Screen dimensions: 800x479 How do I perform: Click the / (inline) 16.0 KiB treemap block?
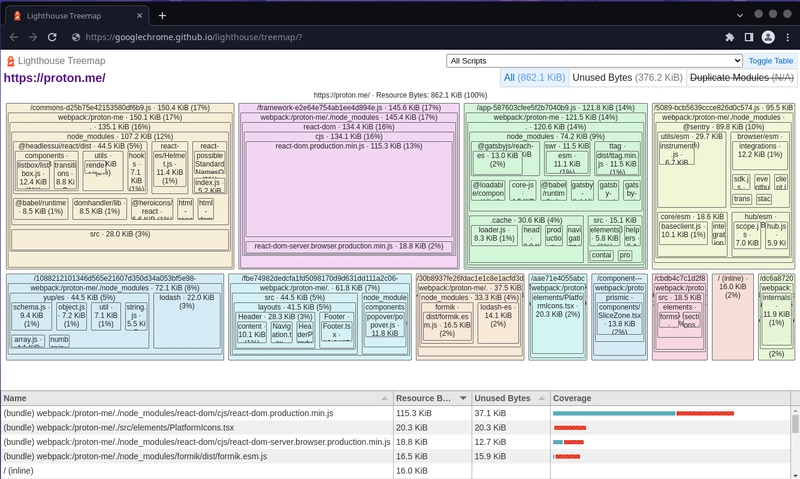pyautogui.click(x=733, y=317)
